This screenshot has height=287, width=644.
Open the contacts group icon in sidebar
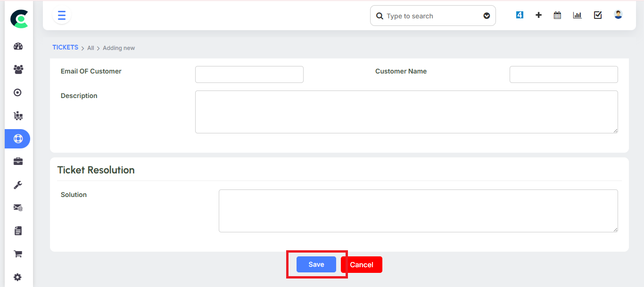coord(18,69)
